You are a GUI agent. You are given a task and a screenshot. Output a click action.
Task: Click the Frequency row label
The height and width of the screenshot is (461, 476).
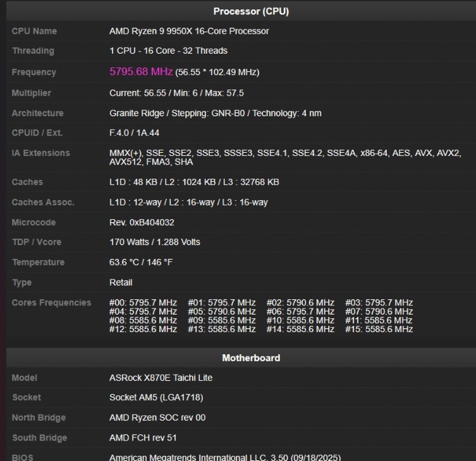tap(34, 72)
